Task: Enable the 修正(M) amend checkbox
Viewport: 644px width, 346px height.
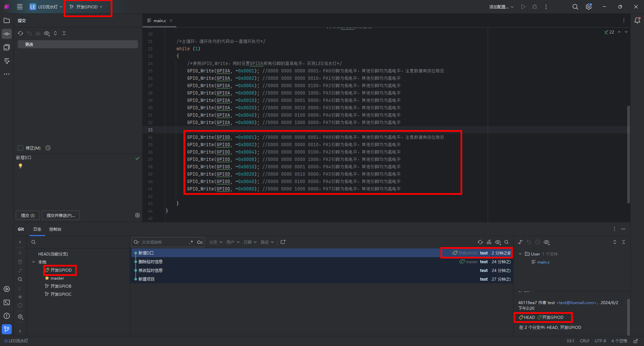Action: click(x=20, y=148)
